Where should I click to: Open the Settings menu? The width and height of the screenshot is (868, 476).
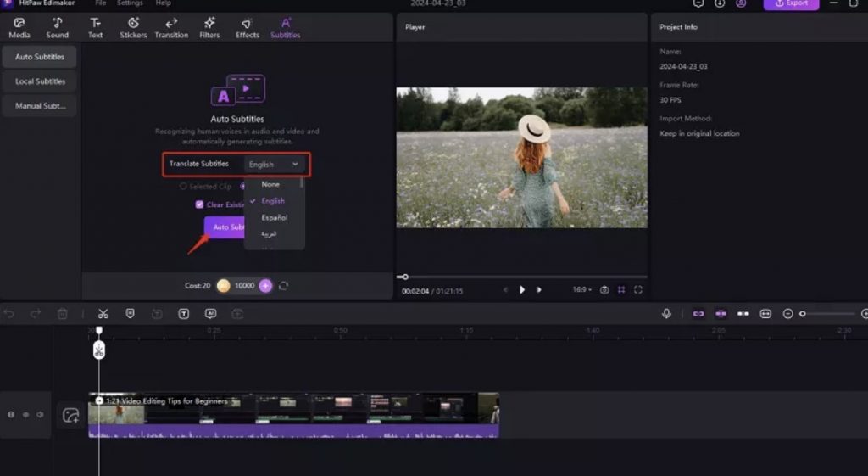click(130, 3)
